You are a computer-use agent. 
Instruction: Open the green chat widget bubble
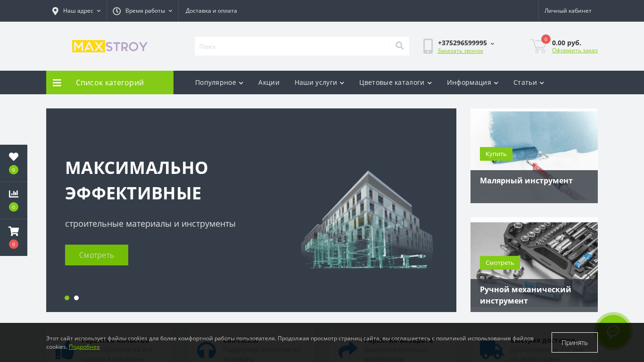tap(613, 331)
